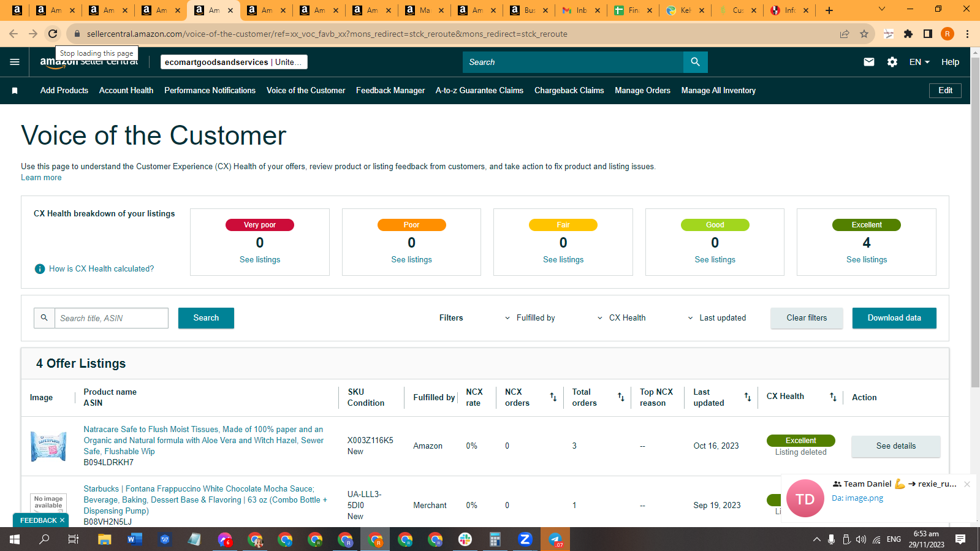View site information via the lock icon
Image resolution: width=980 pixels, height=551 pixels.
pos(77,34)
